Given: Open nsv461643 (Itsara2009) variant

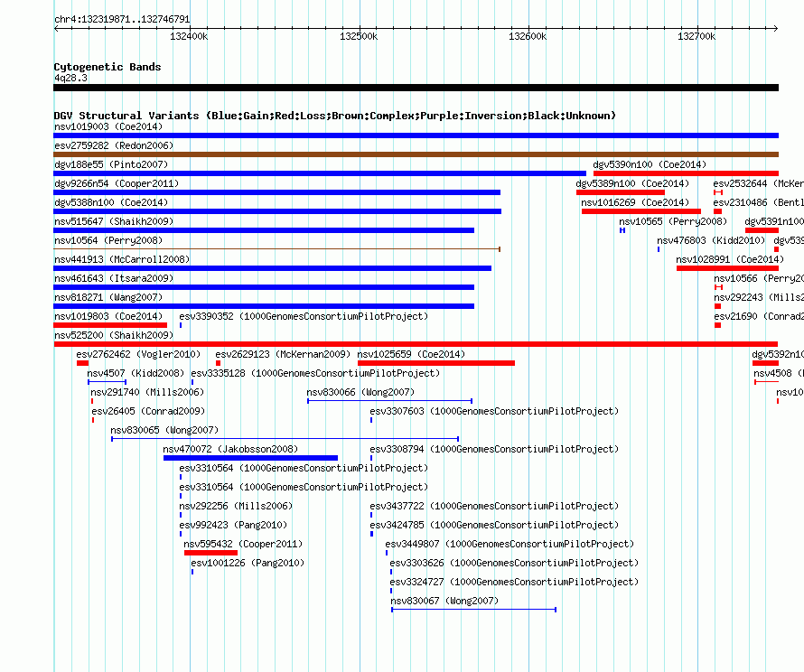Looking at the screenshot, I should (114, 278).
